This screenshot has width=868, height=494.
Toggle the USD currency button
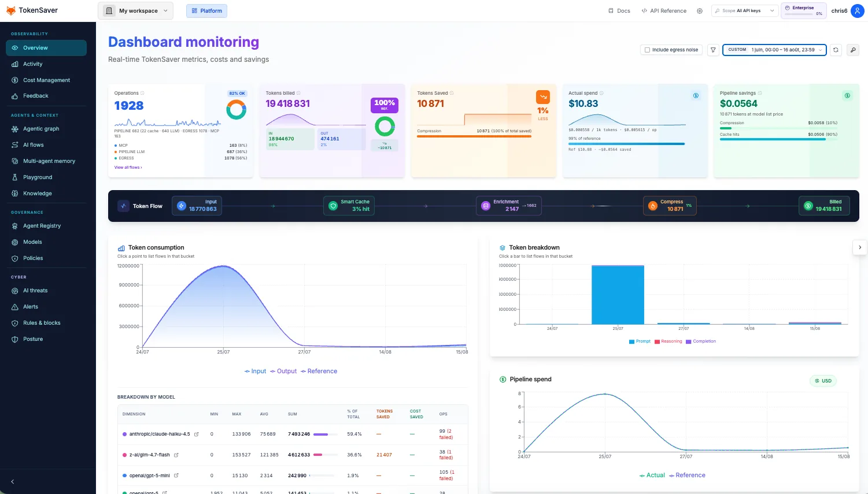(823, 381)
